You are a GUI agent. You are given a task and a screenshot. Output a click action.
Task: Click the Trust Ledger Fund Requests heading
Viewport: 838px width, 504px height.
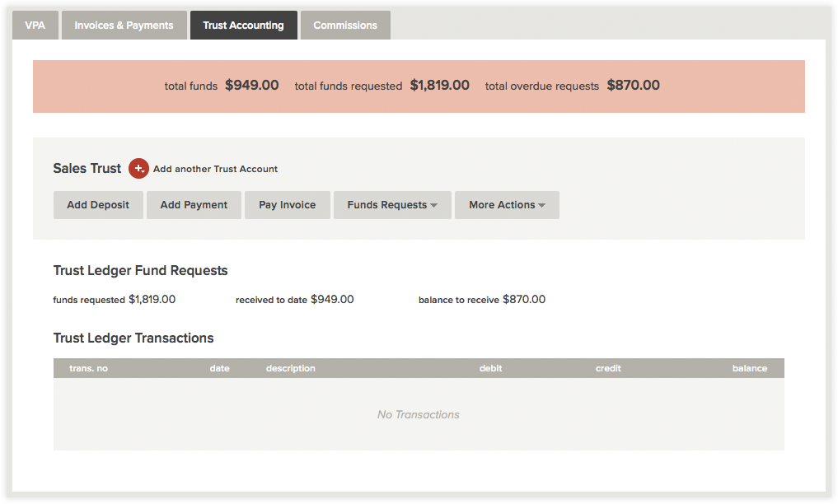[141, 271]
